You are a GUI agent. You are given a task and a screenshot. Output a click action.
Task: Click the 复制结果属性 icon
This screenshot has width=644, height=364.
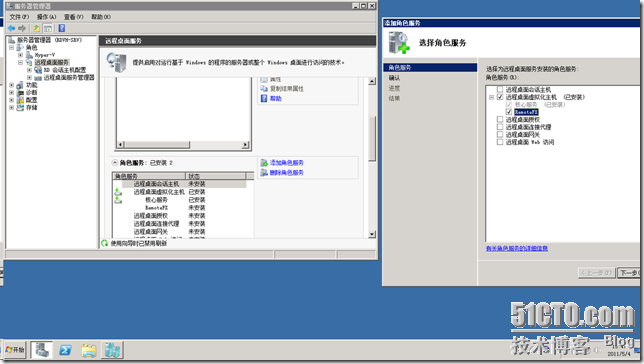(264, 88)
